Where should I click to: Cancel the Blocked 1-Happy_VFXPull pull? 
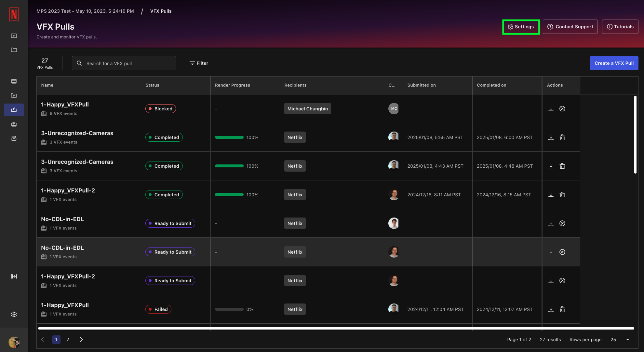click(x=562, y=109)
